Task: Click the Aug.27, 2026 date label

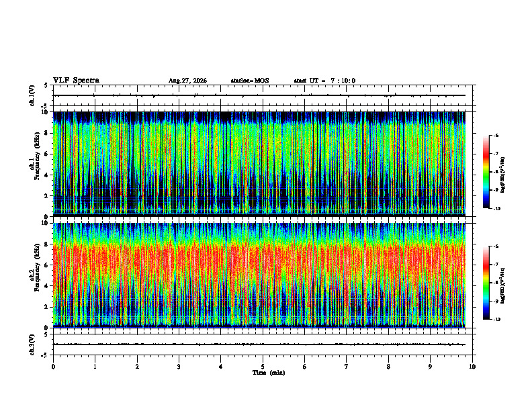Action: click(187, 81)
